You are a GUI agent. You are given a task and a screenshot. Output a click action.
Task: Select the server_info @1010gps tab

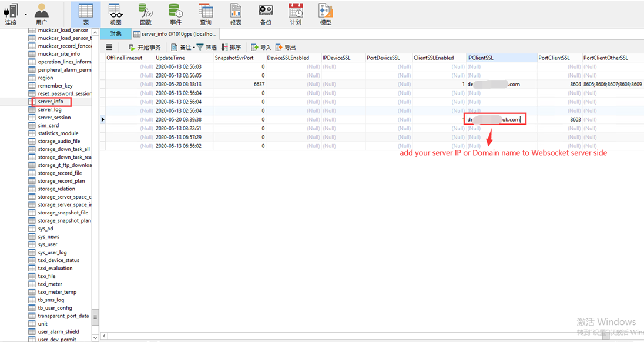click(x=175, y=34)
